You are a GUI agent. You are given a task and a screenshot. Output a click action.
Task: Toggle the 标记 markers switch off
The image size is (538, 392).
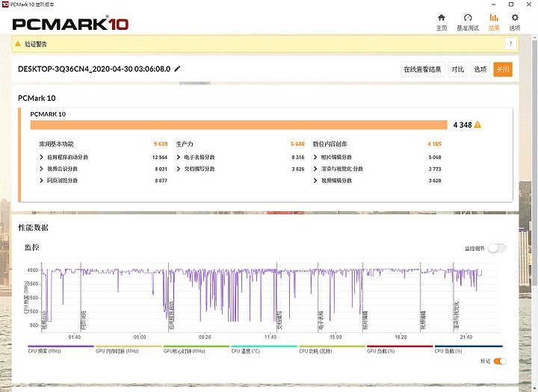coord(500,361)
